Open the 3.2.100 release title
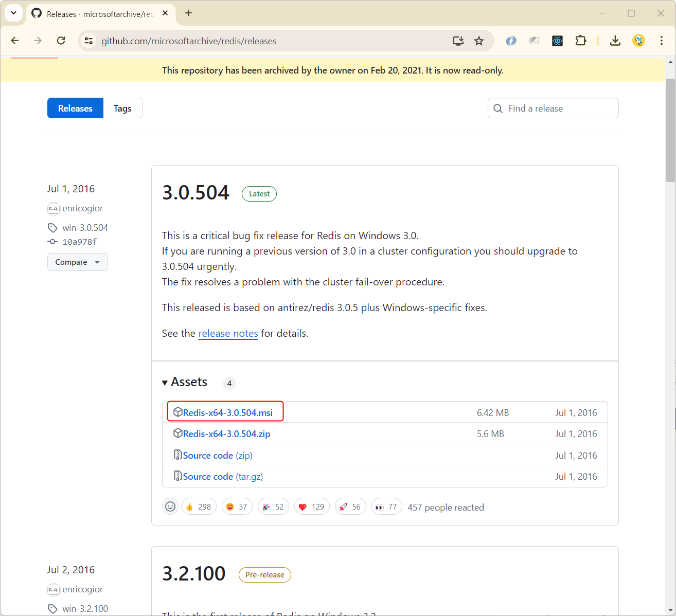The height and width of the screenshot is (616, 676). (194, 573)
